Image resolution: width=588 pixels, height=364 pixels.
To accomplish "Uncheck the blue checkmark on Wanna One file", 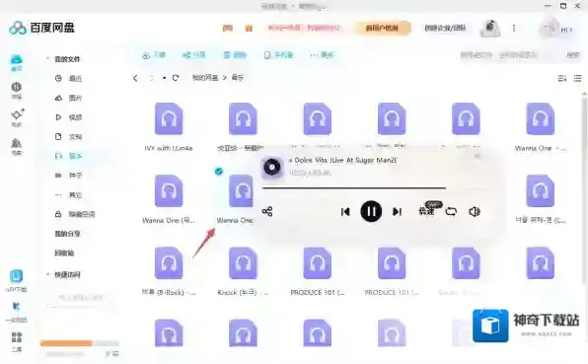I will [x=219, y=172].
